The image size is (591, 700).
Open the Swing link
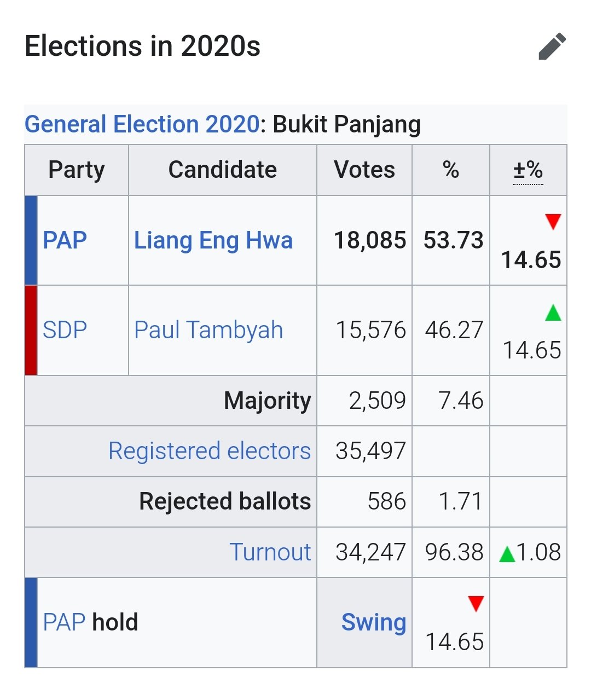click(x=374, y=622)
